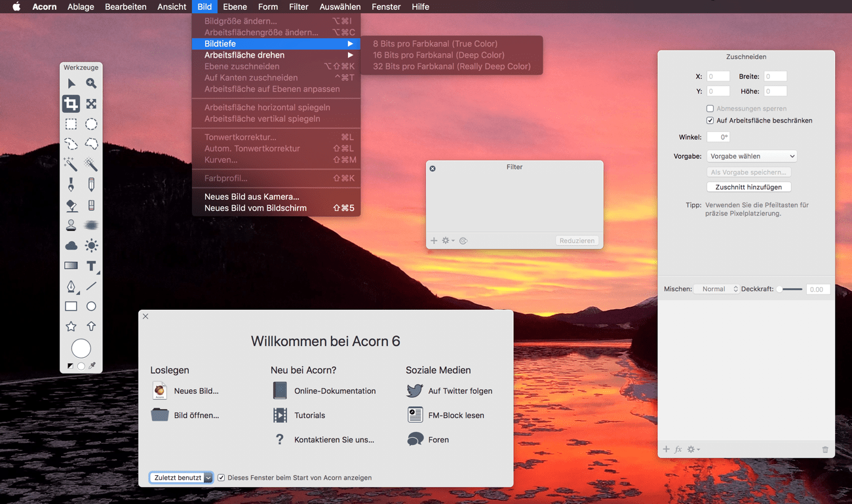Select the smudge tool
The image size is (852, 504).
(91, 225)
